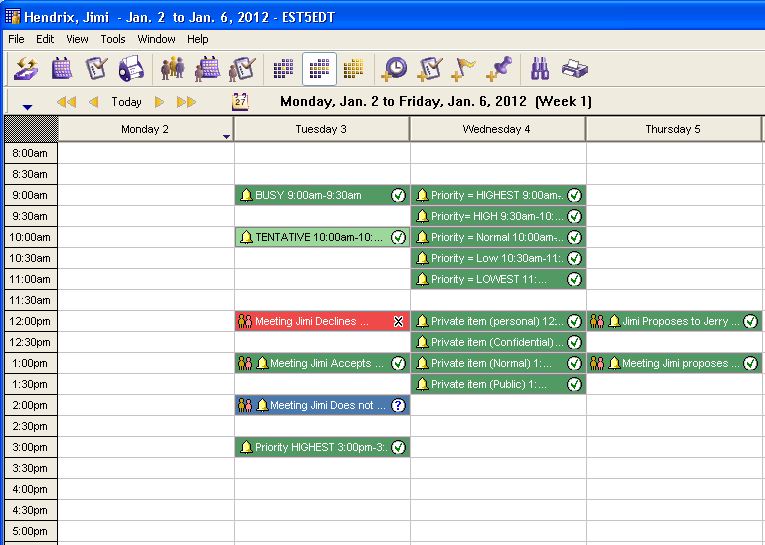Click the purple fax/phone toolbar icon

point(131,69)
